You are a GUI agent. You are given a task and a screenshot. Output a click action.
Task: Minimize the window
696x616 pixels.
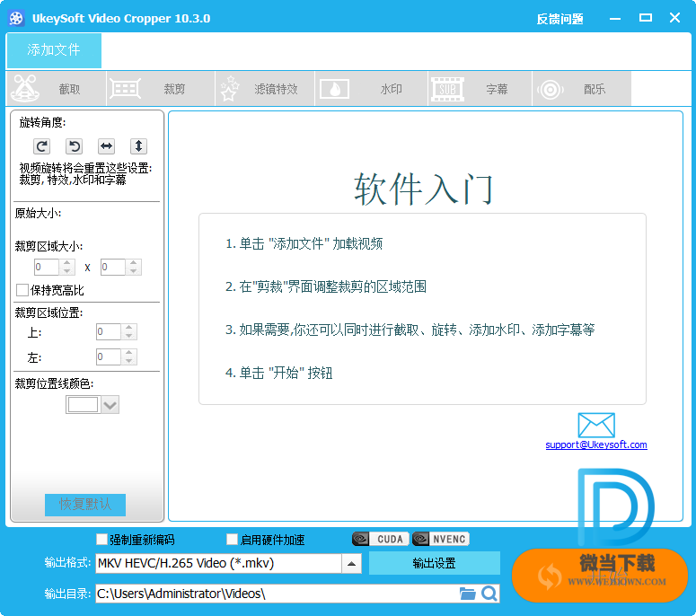(615, 19)
